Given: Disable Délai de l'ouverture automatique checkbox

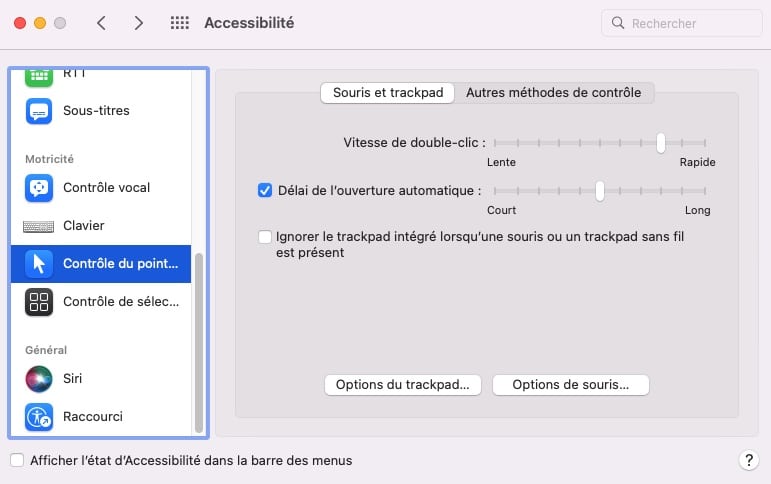Looking at the screenshot, I should pyautogui.click(x=265, y=190).
